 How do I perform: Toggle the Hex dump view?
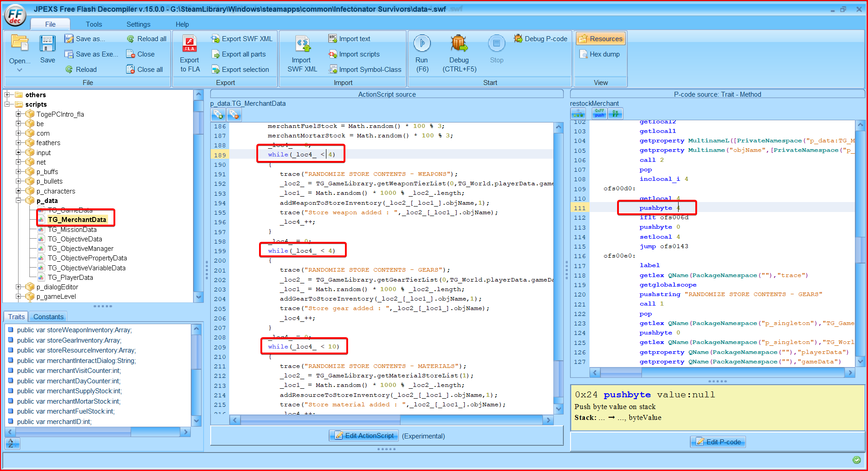[599, 54]
